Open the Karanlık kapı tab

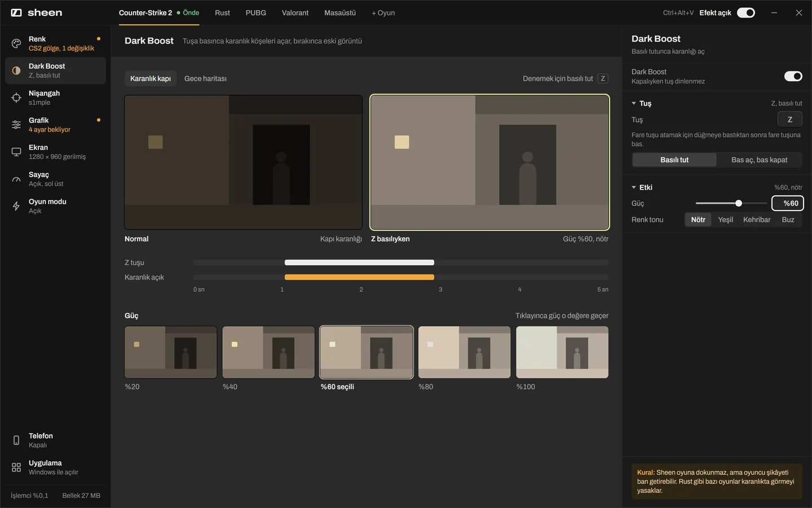coord(151,78)
